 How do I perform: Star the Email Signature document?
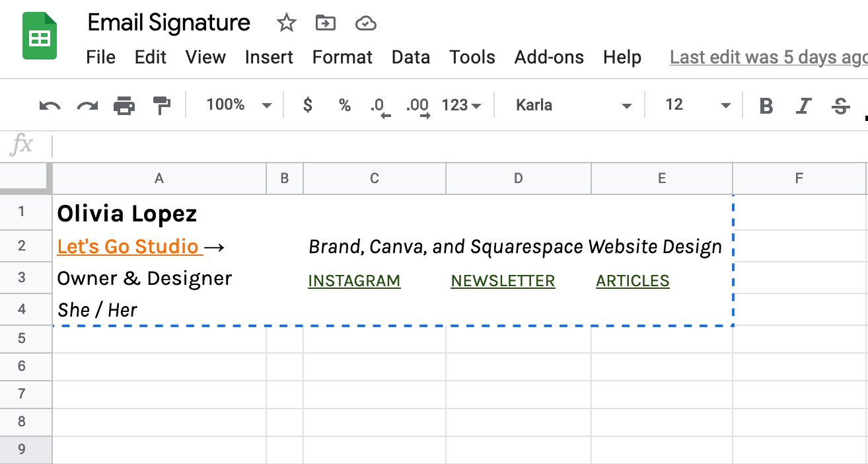pos(286,23)
